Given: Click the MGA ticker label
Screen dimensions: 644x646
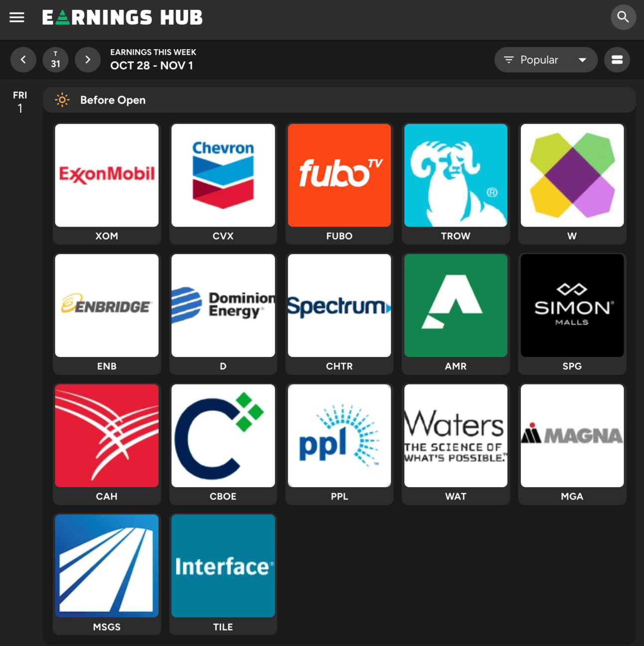Looking at the screenshot, I should pyautogui.click(x=572, y=497).
